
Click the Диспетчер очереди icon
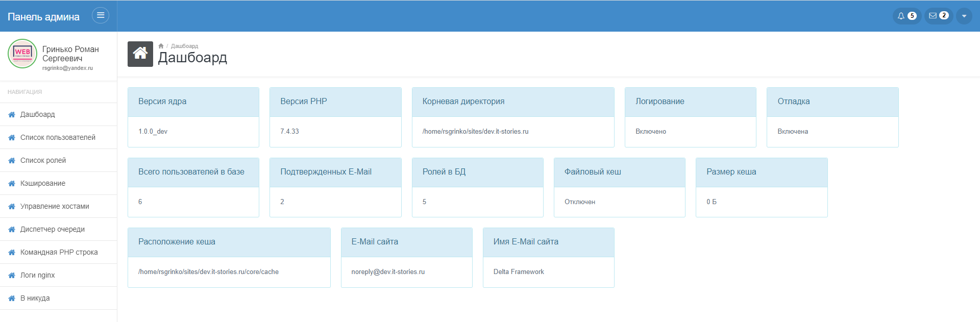click(12, 230)
